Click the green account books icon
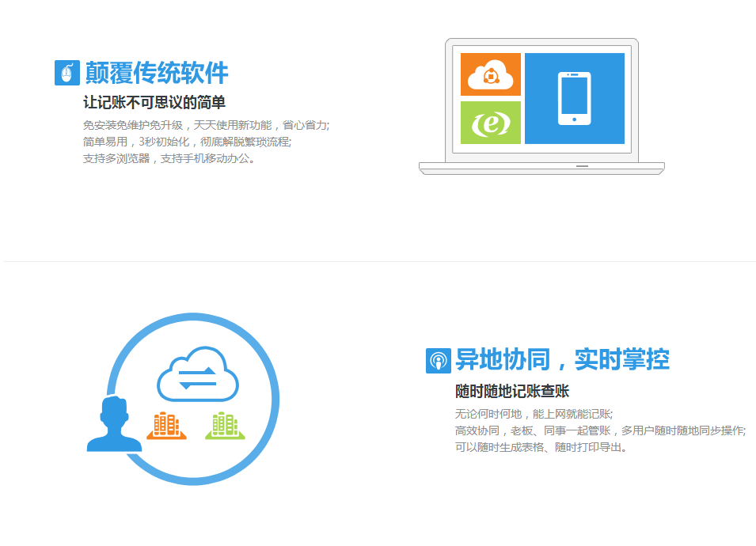 pyautogui.click(x=225, y=426)
